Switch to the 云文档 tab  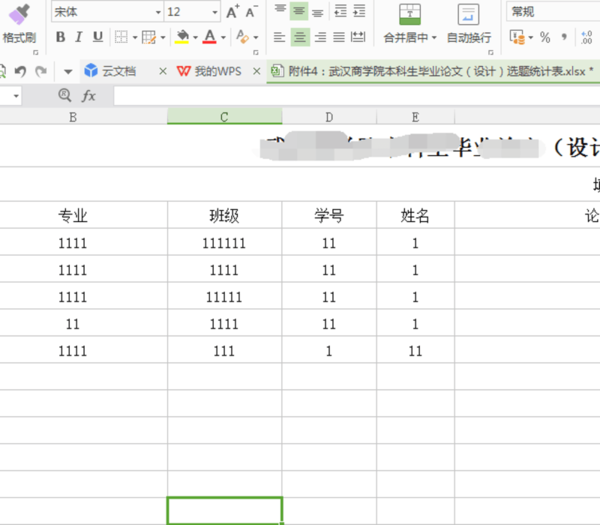119,71
